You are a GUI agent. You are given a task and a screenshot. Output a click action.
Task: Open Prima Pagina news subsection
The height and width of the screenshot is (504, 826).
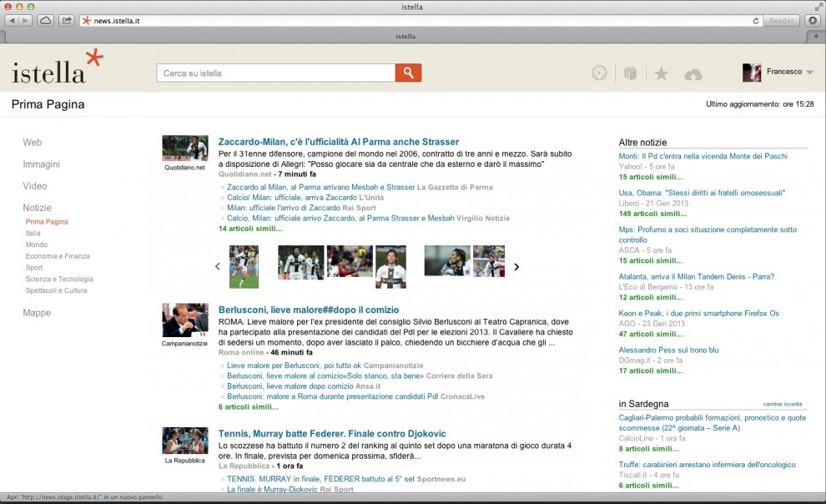coord(47,222)
